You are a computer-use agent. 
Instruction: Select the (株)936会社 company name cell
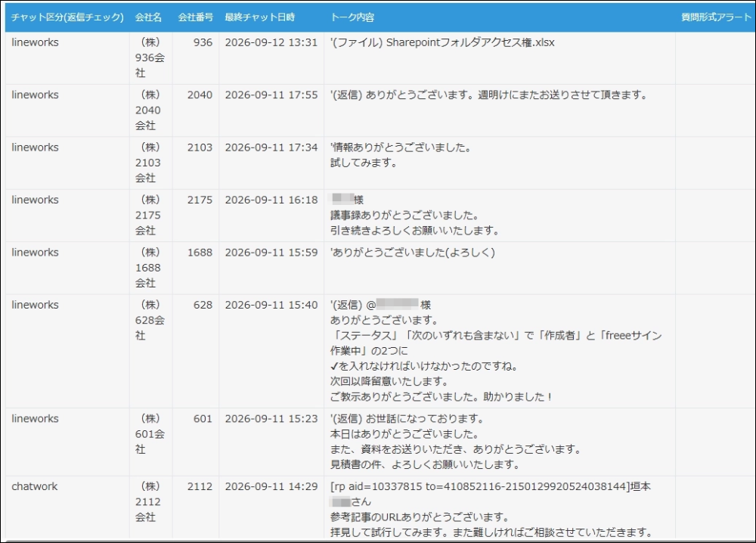click(x=150, y=58)
